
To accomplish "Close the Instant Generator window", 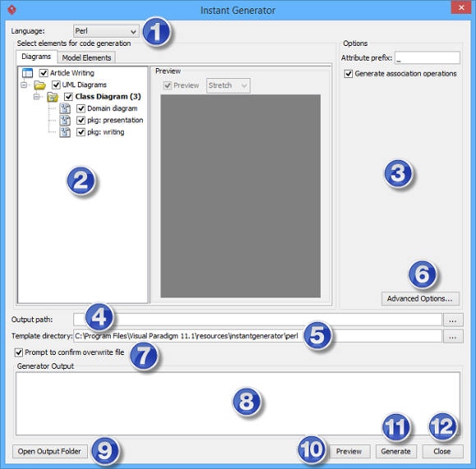I will [x=461, y=7].
